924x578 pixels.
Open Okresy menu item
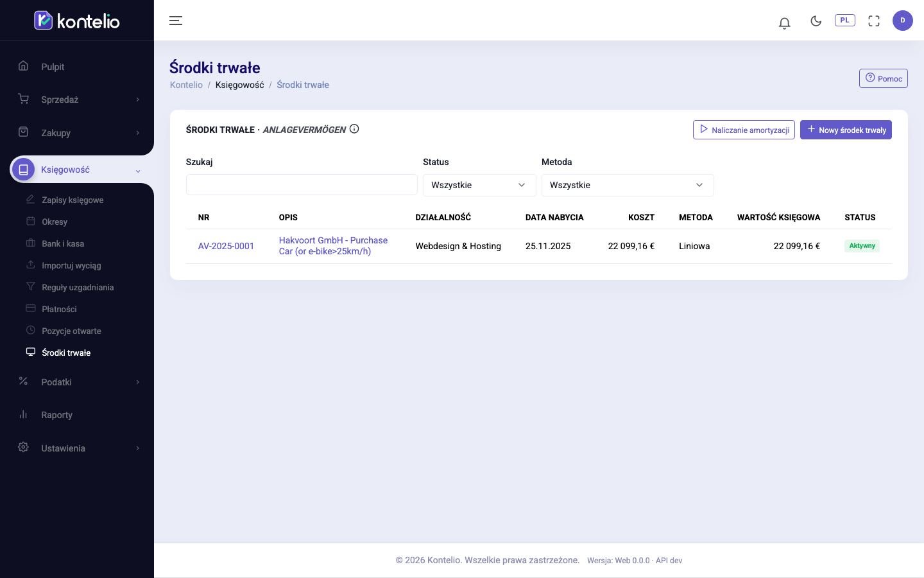(x=55, y=222)
